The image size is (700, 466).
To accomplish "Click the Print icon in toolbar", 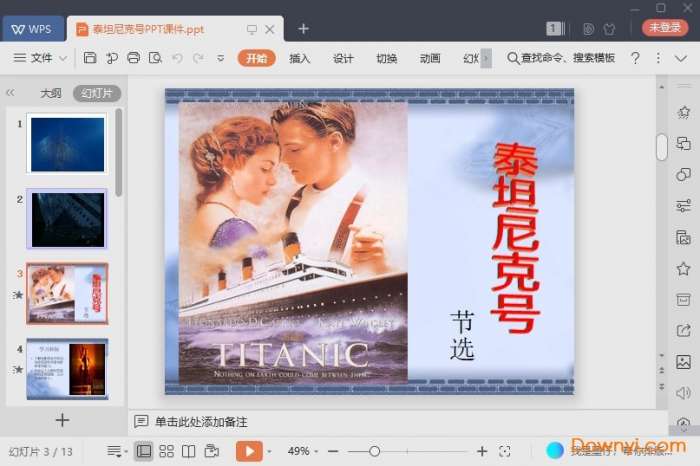I will 133,58.
